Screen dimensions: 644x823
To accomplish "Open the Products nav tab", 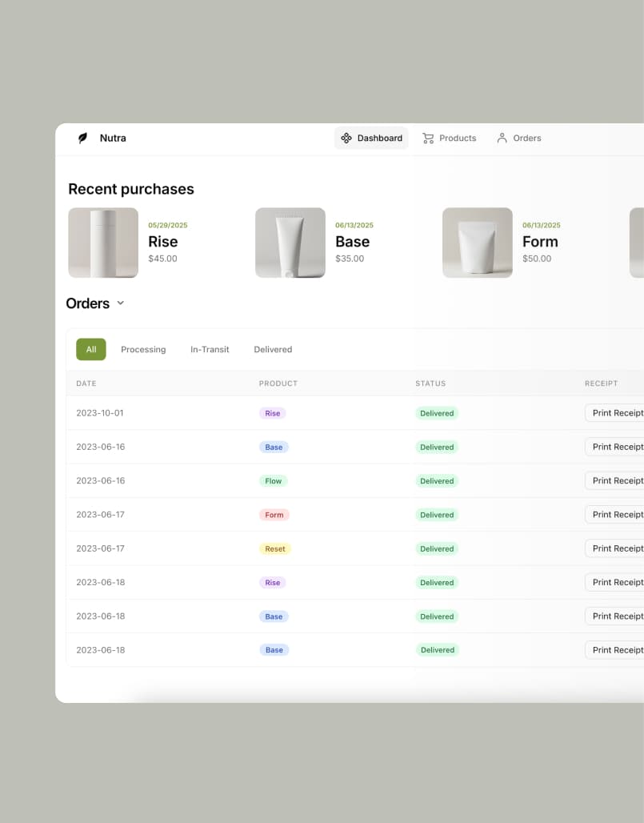I will [450, 138].
